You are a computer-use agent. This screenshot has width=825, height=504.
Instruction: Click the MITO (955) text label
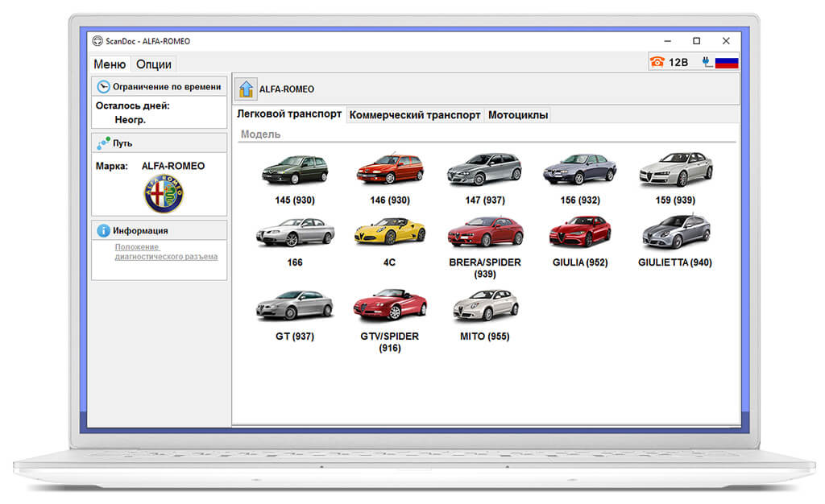[x=484, y=337]
